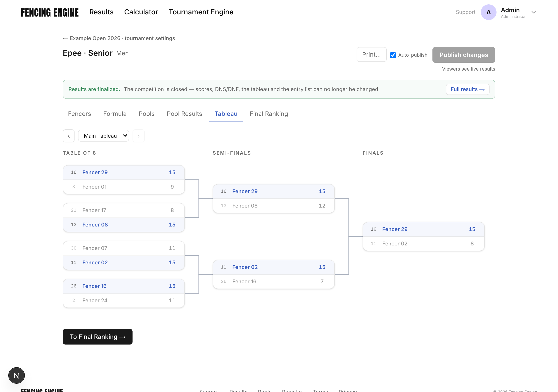
Task: Click To Final Ranking button
Action: [97, 336]
